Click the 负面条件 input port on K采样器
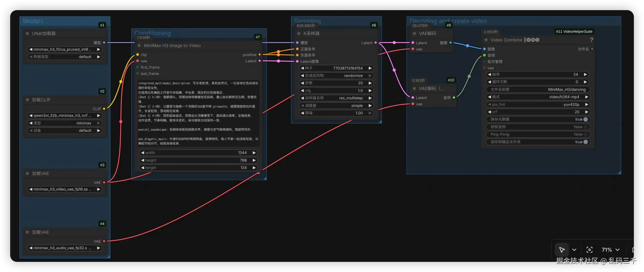Screen dimensions: 644x272 pyautogui.click(x=297, y=55)
